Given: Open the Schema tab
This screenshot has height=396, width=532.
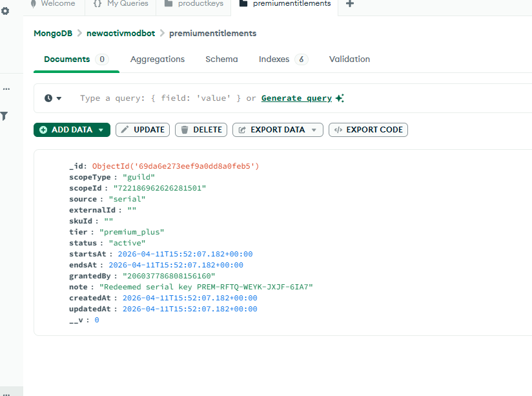Looking at the screenshot, I should click(x=221, y=59).
